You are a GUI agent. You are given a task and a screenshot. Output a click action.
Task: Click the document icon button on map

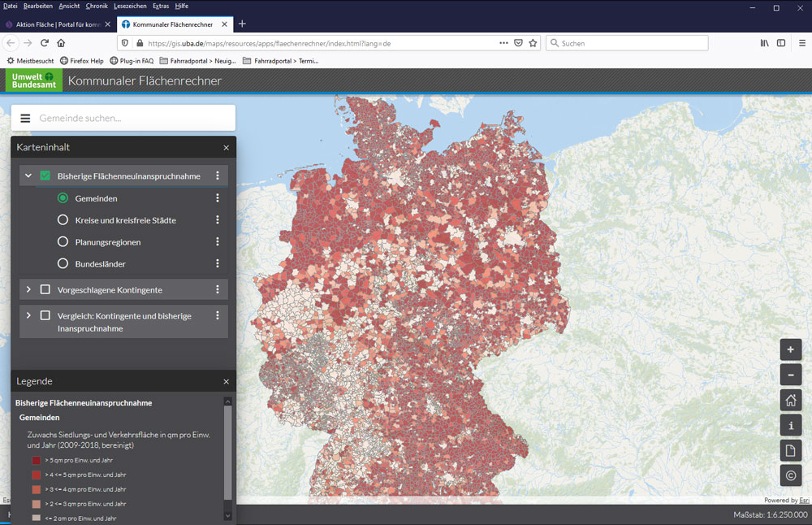click(x=790, y=450)
